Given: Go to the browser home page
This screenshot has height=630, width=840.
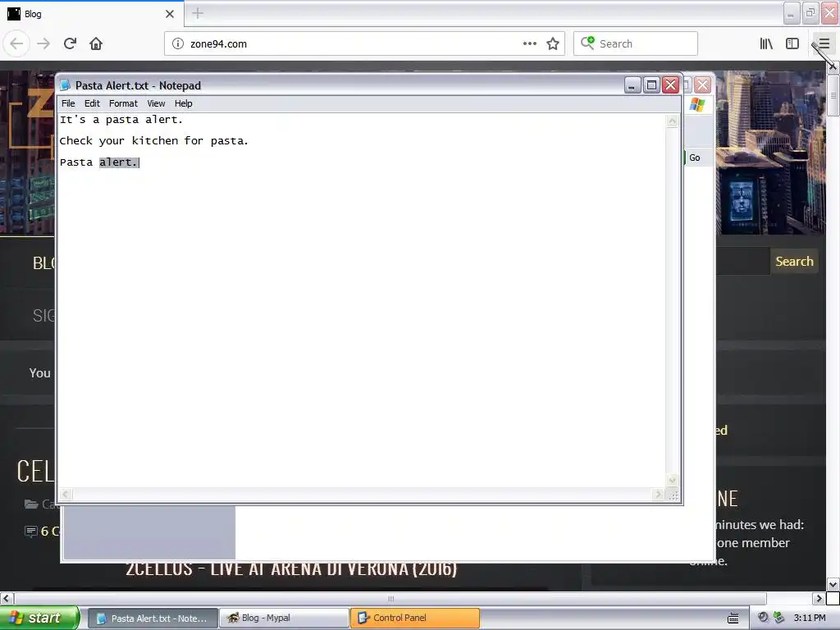Looking at the screenshot, I should point(96,43).
